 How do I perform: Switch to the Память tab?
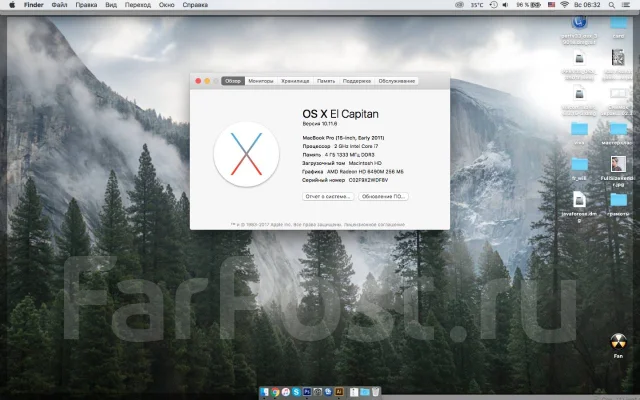326,81
